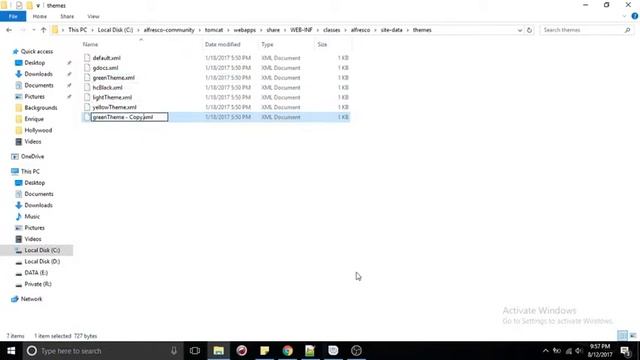Open Music under This PC
Image resolution: width=640 pixels, height=360 pixels.
(x=32, y=216)
